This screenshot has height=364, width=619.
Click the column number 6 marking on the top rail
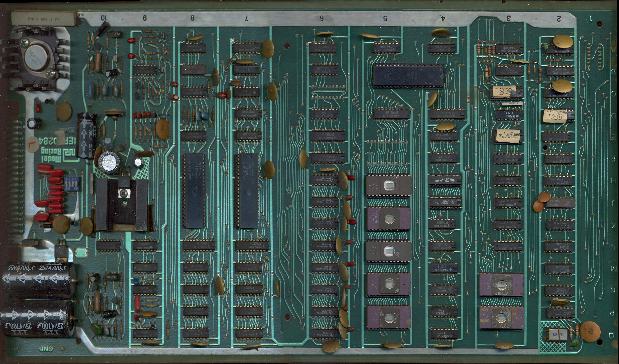click(322, 18)
